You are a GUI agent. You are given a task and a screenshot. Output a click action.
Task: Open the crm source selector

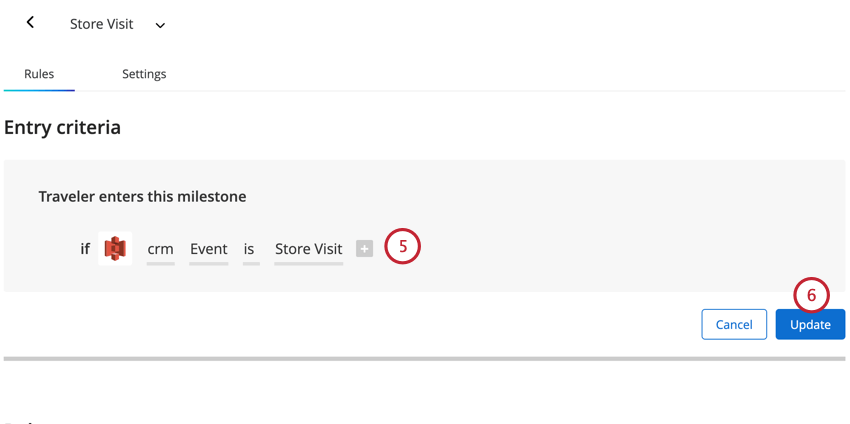(x=160, y=249)
